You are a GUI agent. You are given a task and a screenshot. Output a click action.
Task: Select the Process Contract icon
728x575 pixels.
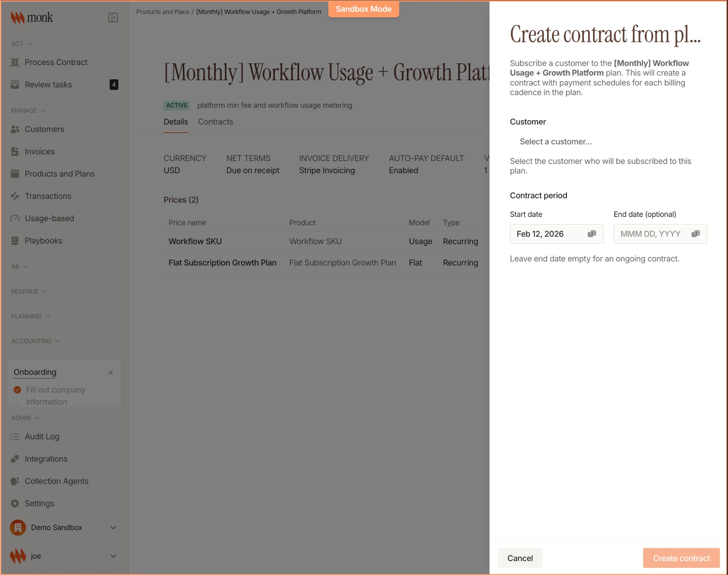(15, 62)
